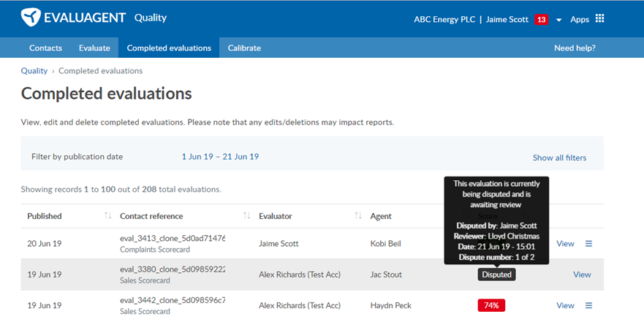Click the EvaluAgent logo icon
644x317 pixels.
pyautogui.click(x=31, y=18)
